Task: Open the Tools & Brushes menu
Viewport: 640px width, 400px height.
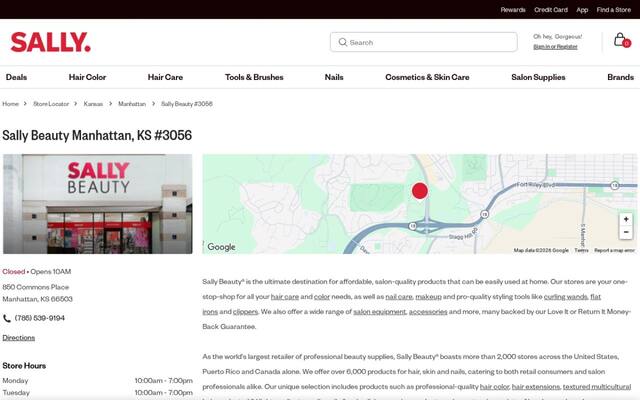Action: click(254, 77)
